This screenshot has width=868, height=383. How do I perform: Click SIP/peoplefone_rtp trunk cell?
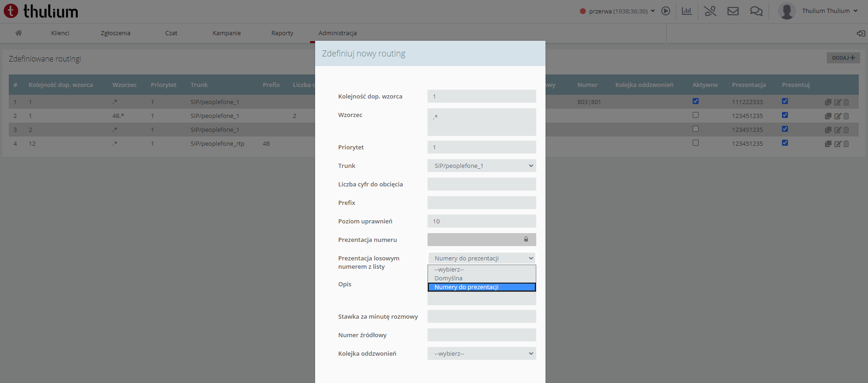(217, 144)
